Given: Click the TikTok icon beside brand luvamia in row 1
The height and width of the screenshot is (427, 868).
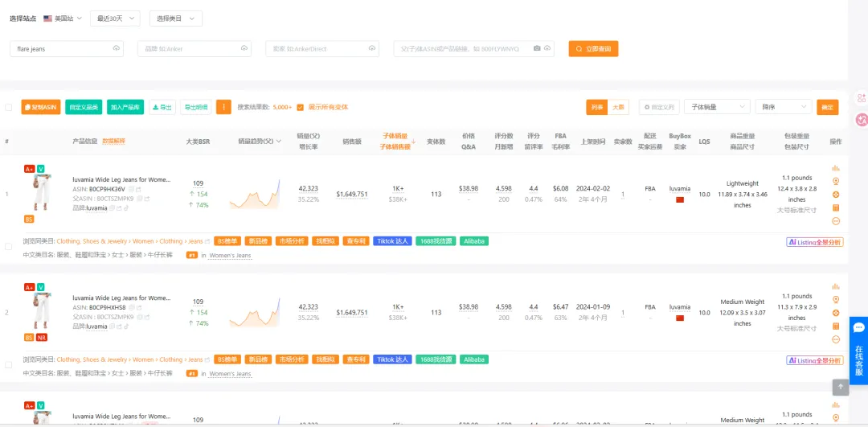Looking at the screenshot, I should pos(126,208).
